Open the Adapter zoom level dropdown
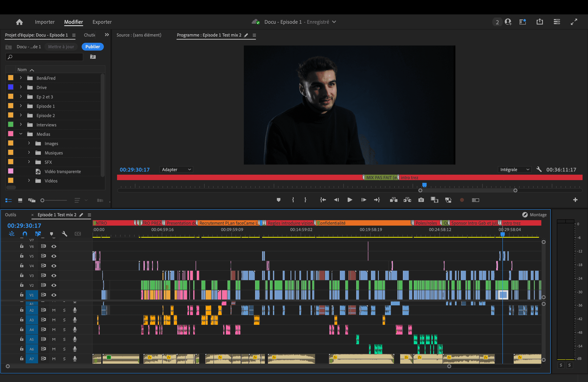 [176, 169]
